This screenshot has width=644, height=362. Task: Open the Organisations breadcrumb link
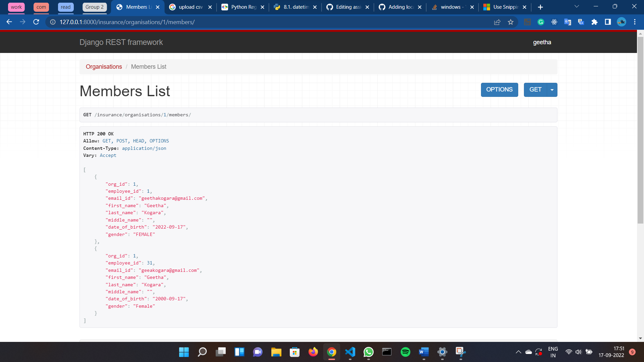(104, 67)
